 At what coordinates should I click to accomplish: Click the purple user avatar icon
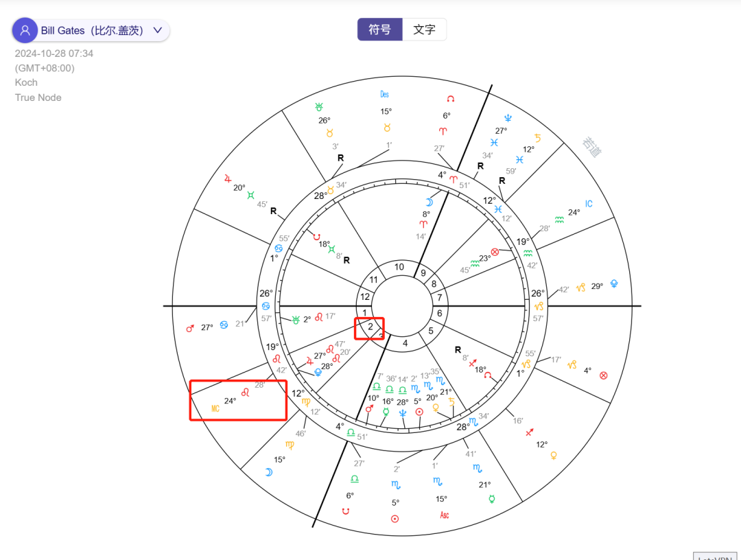tap(25, 30)
